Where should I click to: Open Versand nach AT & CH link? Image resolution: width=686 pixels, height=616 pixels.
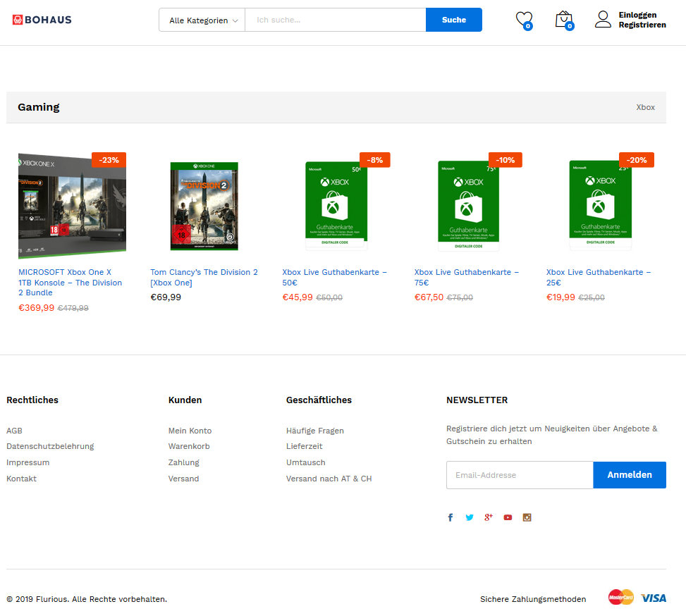[x=329, y=479]
